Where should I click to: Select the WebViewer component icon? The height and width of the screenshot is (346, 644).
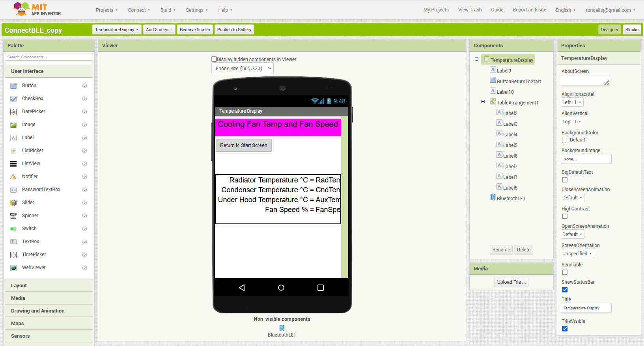point(13,268)
